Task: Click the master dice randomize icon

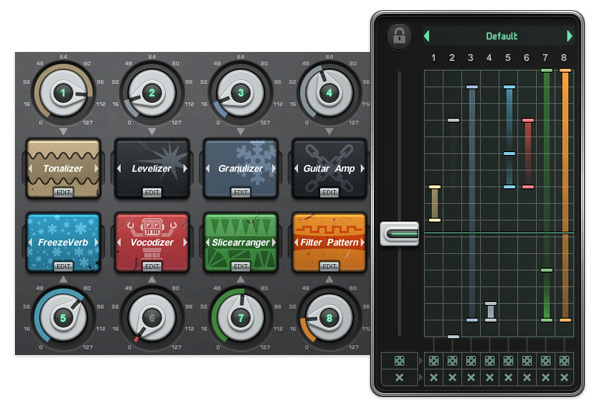Action: point(399,361)
